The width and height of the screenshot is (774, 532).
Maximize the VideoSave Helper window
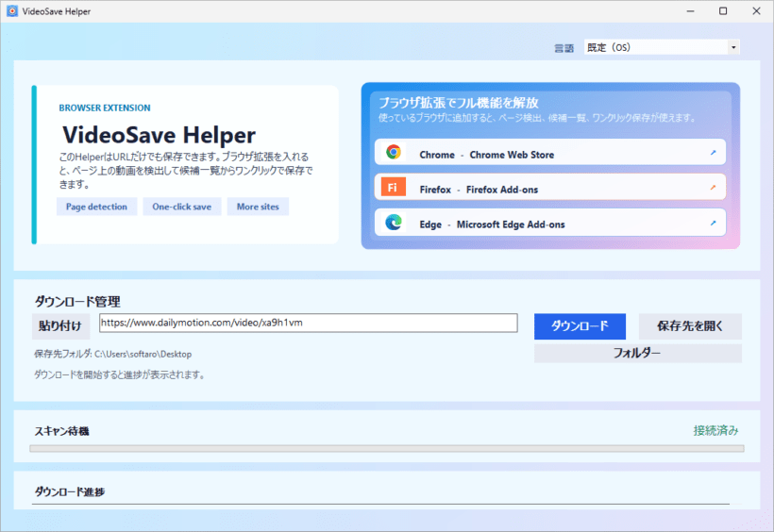point(723,11)
